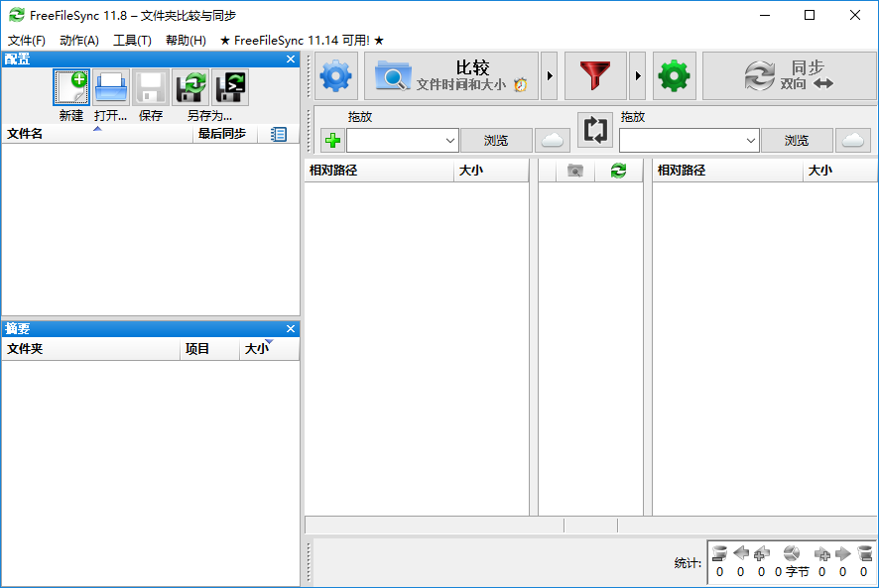
Task: Create a new configuration
Action: (x=70, y=87)
